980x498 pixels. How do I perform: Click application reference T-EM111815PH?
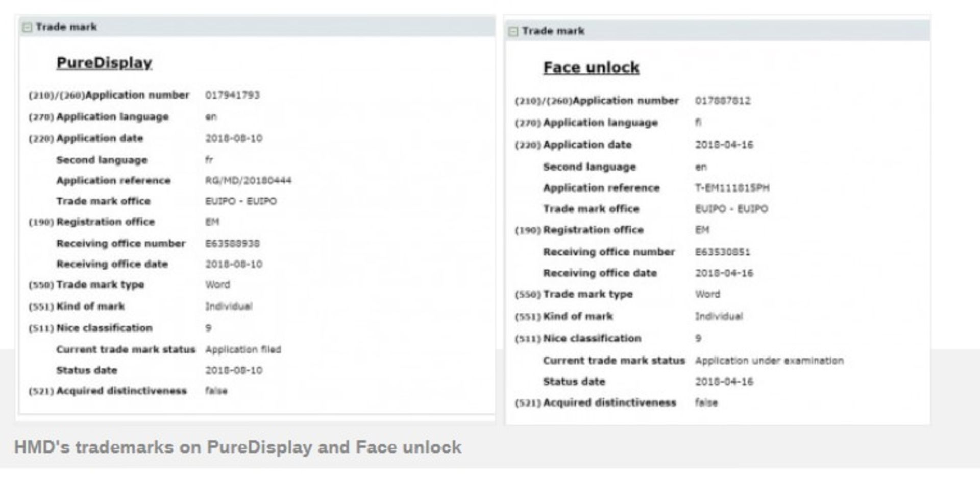point(732,188)
